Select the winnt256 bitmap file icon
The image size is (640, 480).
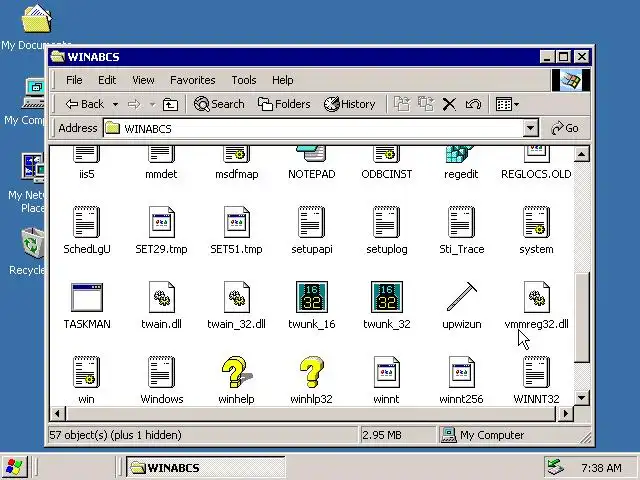click(x=462, y=372)
